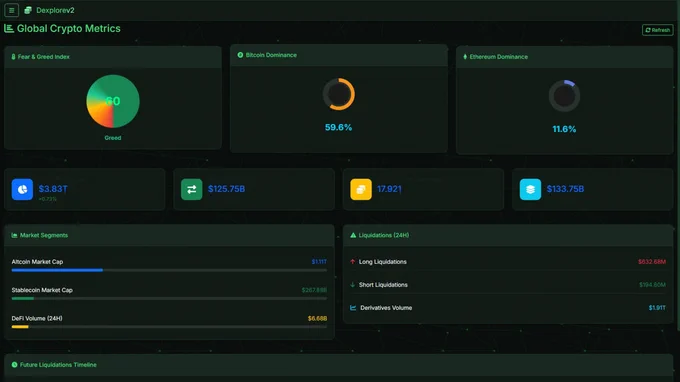680x382 pixels.
Task: Click the Future Liquidations Timeline heading
Action: (x=58, y=365)
